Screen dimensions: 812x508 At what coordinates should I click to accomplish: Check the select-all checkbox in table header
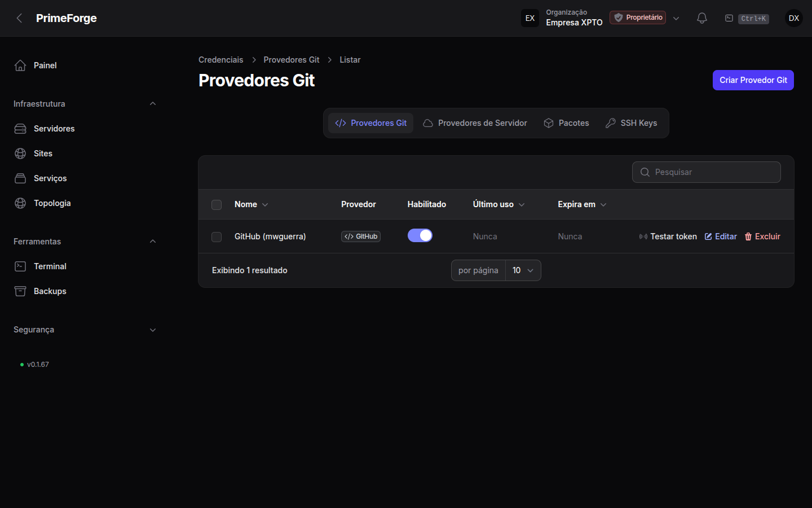click(x=217, y=205)
